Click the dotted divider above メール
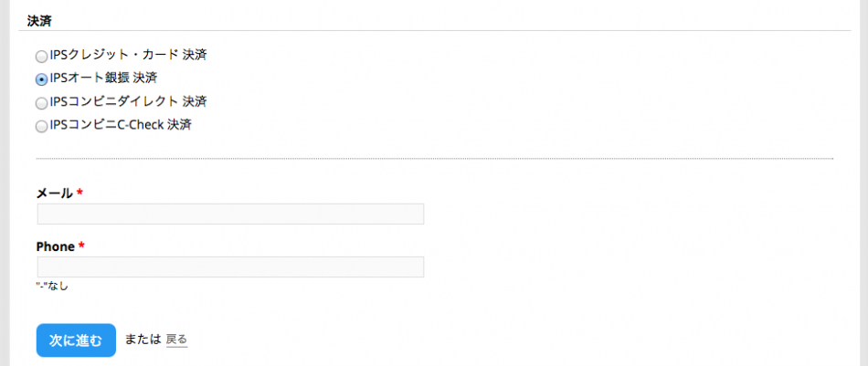Viewport: 868px width, 366px height. (x=434, y=159)
